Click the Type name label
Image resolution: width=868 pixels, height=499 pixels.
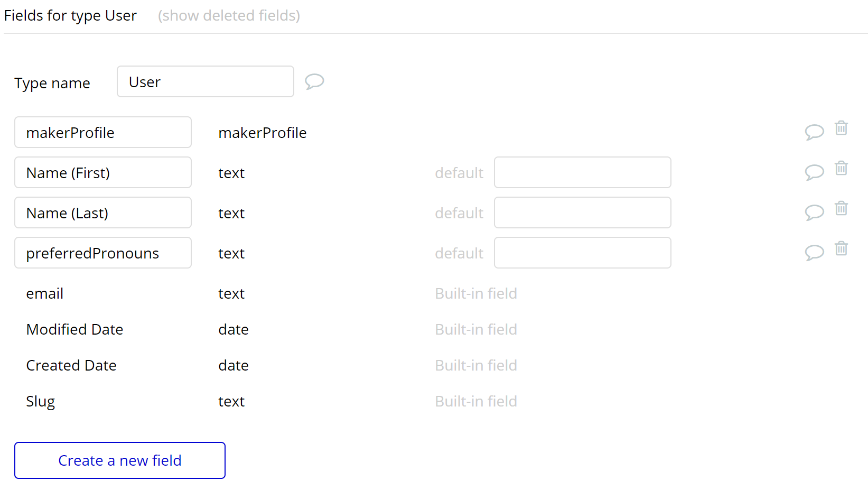[x=52, y=83]
